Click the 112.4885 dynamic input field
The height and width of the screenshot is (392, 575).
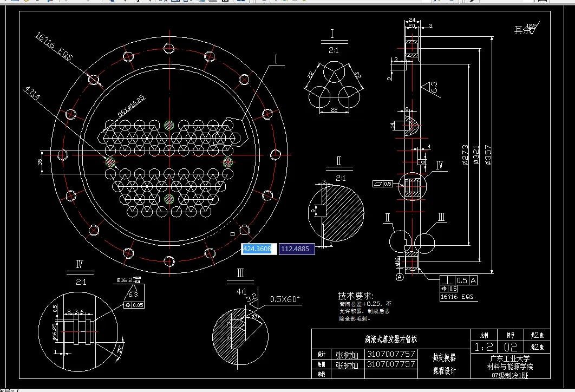point(297,249)
